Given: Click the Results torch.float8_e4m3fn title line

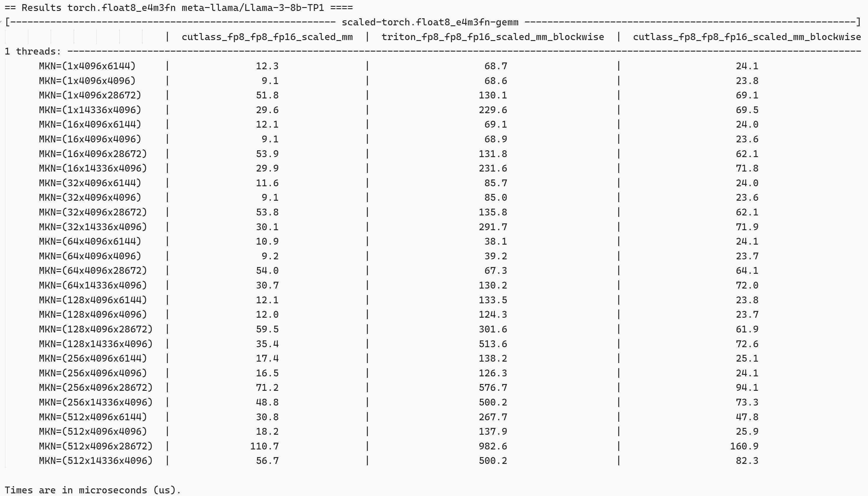Looking at the screenshot, I should pyautogui.click(x=179, y=7).
